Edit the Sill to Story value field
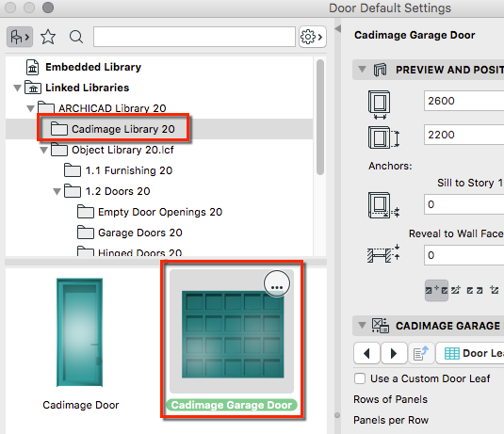This screenshot has width=504, height=434. tap(463, 204)
